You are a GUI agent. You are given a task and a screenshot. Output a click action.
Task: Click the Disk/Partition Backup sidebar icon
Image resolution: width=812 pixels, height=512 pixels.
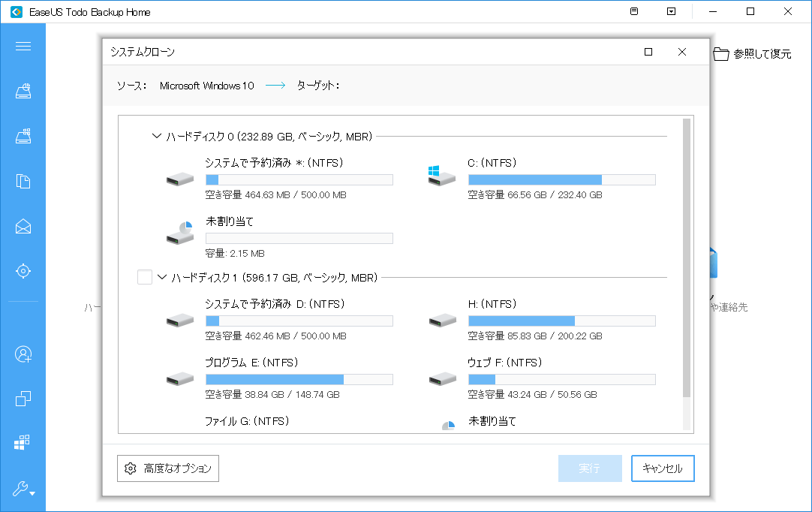(x=23, y=92)
